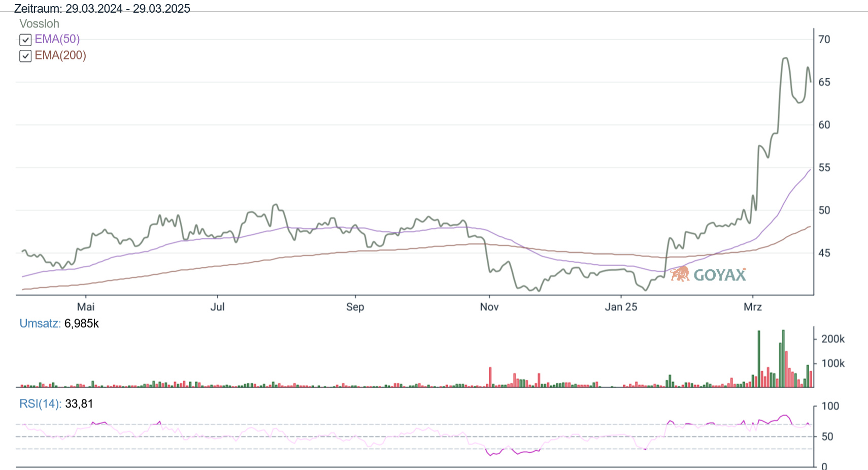Viewport: 868px width, 470px height.
Task: Uncheck the EMA(200) checkbox
Action: click(x=25, y=56)
